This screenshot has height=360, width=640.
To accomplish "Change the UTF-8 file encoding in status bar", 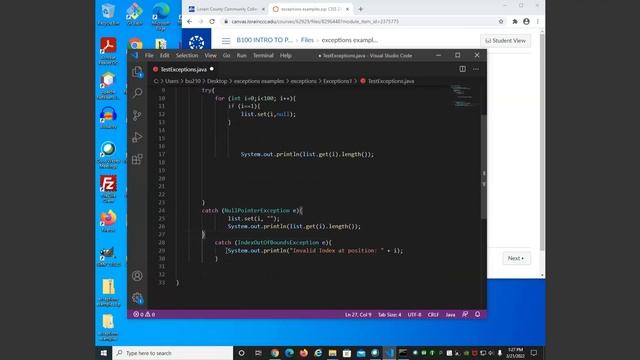I will 414,315.
